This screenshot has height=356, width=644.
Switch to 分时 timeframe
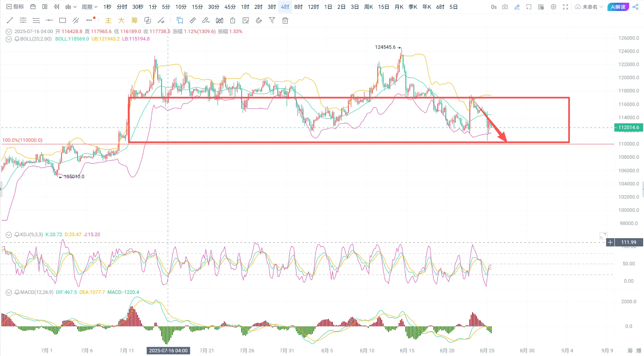122,7
